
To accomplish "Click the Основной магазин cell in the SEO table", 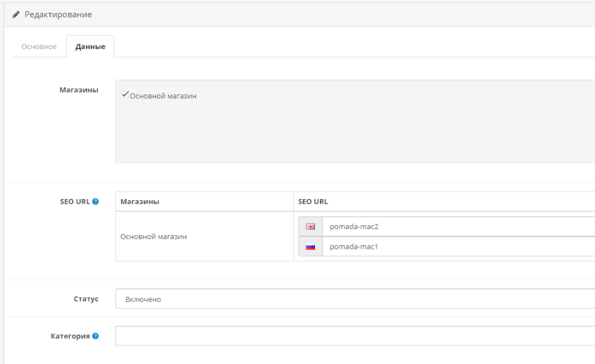I will pyautogui.click(x=154, y=236).
